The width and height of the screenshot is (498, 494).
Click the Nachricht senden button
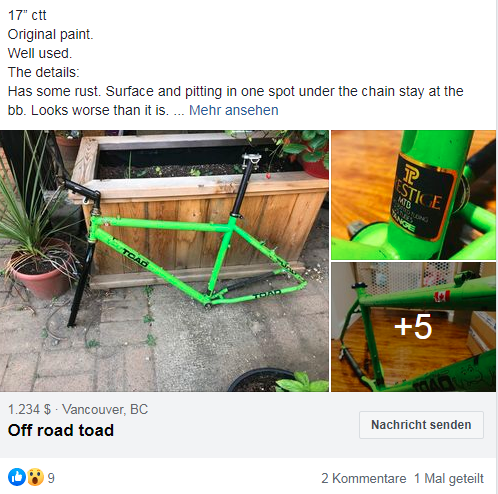421,425
